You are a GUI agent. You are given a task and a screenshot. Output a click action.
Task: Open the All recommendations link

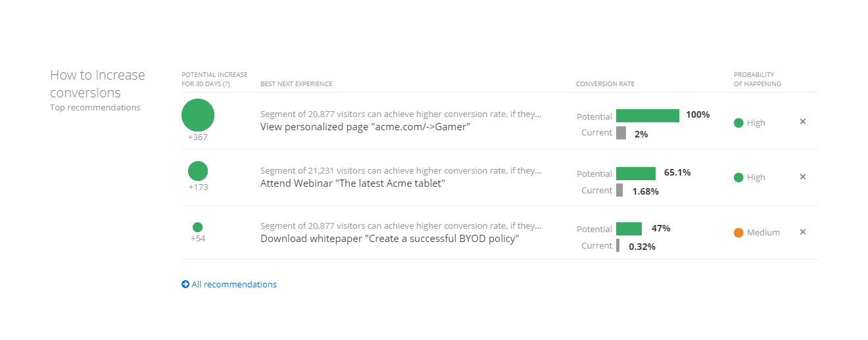point(234,285)
